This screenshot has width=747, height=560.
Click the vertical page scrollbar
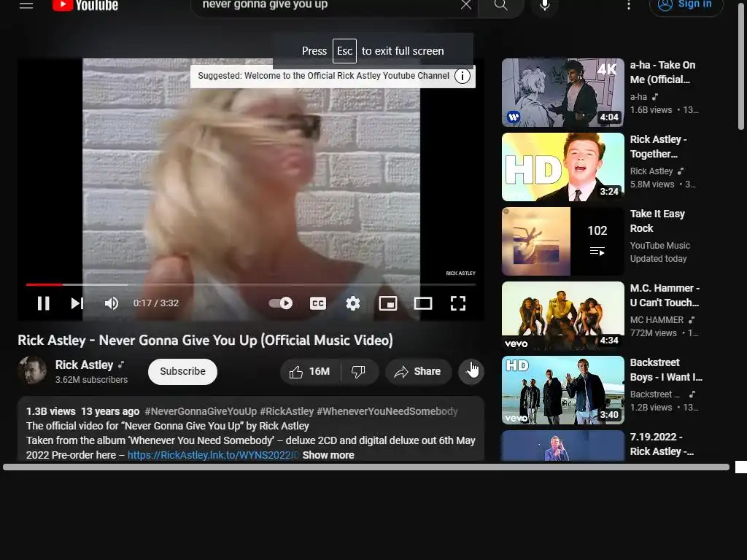(741, 66)
